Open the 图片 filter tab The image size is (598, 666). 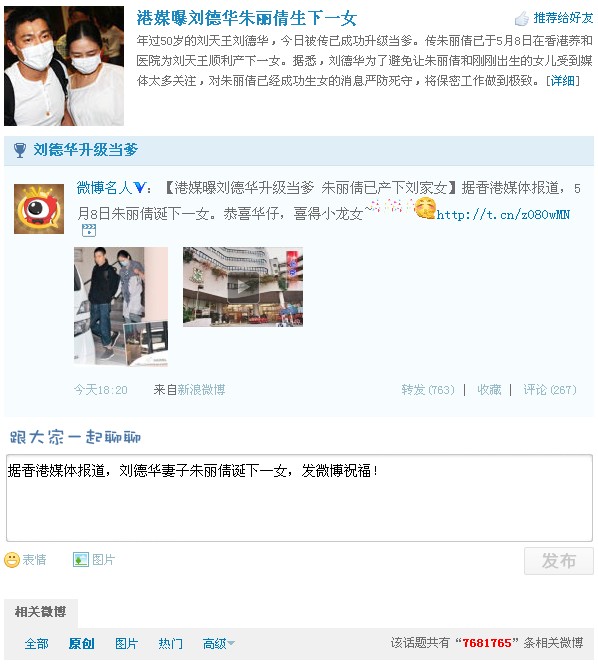126,643
